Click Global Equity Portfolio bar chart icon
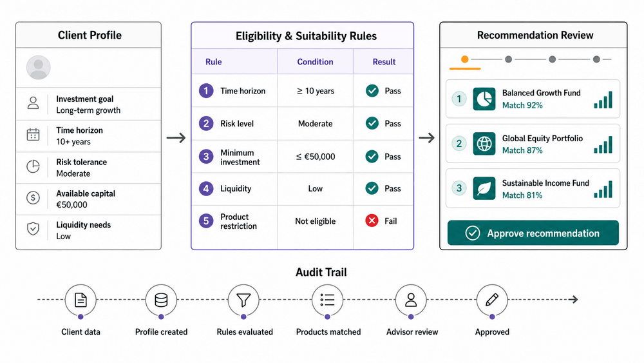Image resolution: width=644 pixels, height=363 pixels. (603, 144)
